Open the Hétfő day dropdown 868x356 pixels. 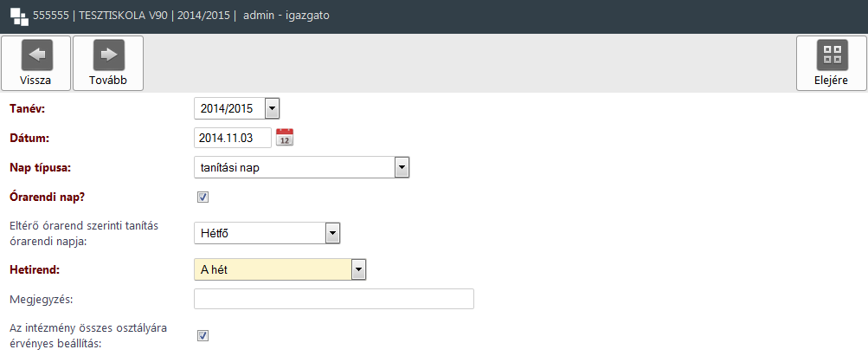coord(267,234)
